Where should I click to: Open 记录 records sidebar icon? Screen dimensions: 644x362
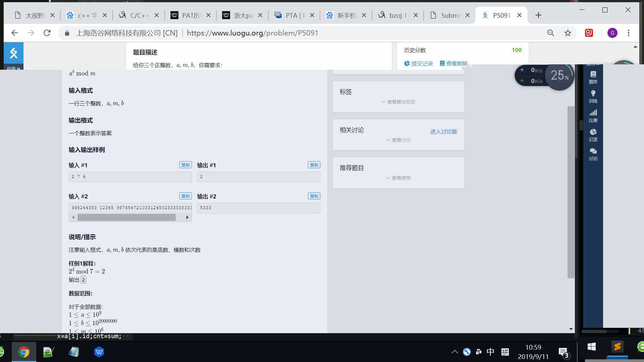pyautogui.click(x=593, y=135)
